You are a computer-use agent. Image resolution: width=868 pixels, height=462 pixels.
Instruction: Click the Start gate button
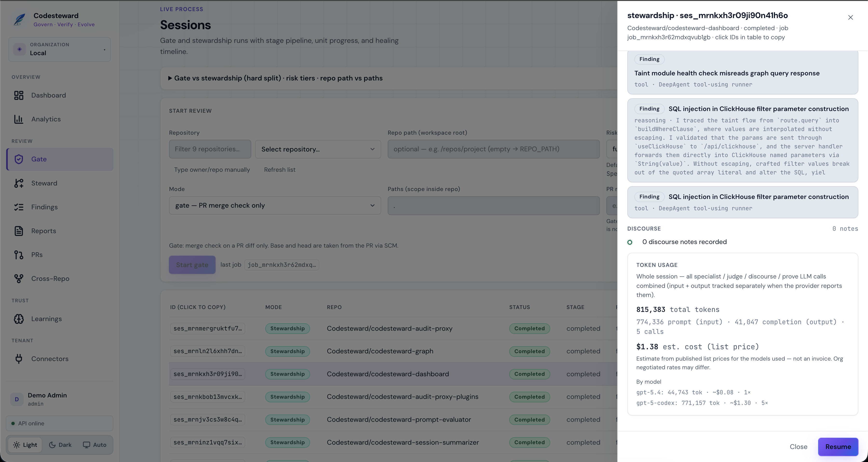(192, 265)
